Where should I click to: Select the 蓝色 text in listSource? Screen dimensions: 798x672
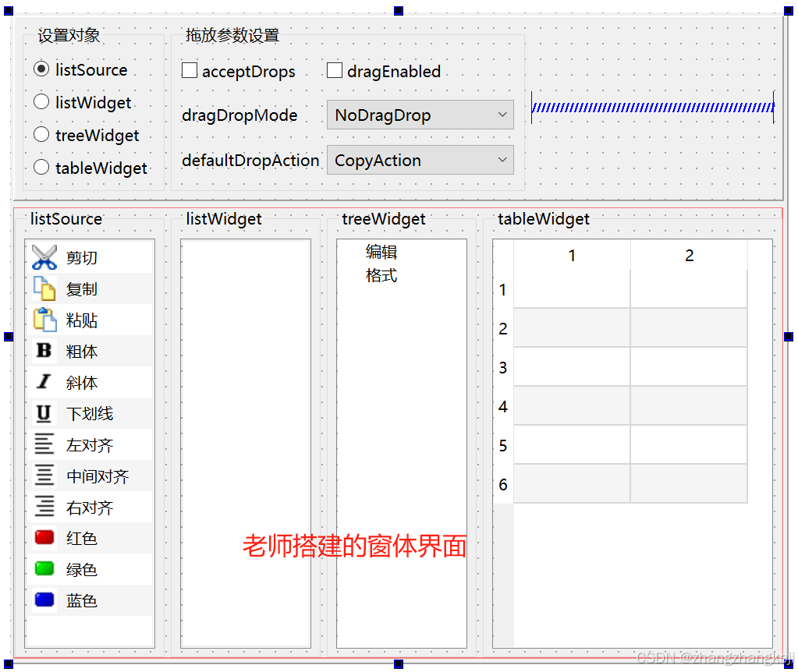81,601
